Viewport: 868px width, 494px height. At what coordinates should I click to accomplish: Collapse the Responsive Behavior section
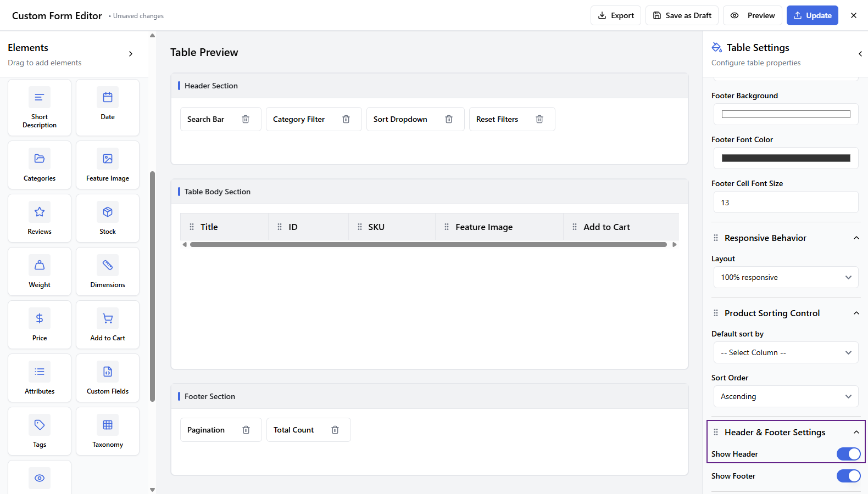tap(856, 238)
